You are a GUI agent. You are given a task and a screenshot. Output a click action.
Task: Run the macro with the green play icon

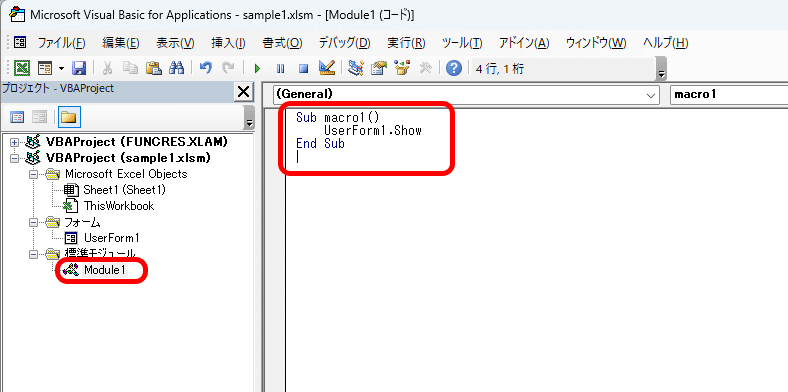(257, 68)
